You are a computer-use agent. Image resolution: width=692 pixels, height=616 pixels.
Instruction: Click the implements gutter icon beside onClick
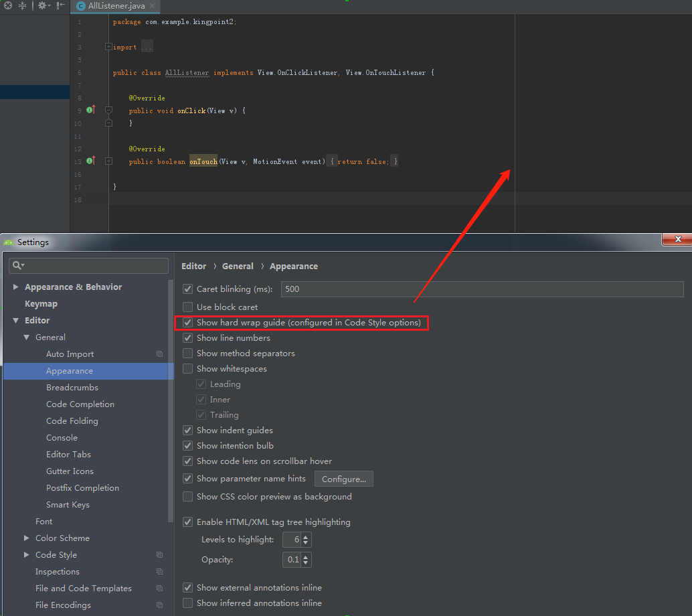pyautogui.click(x=90, y=110)
